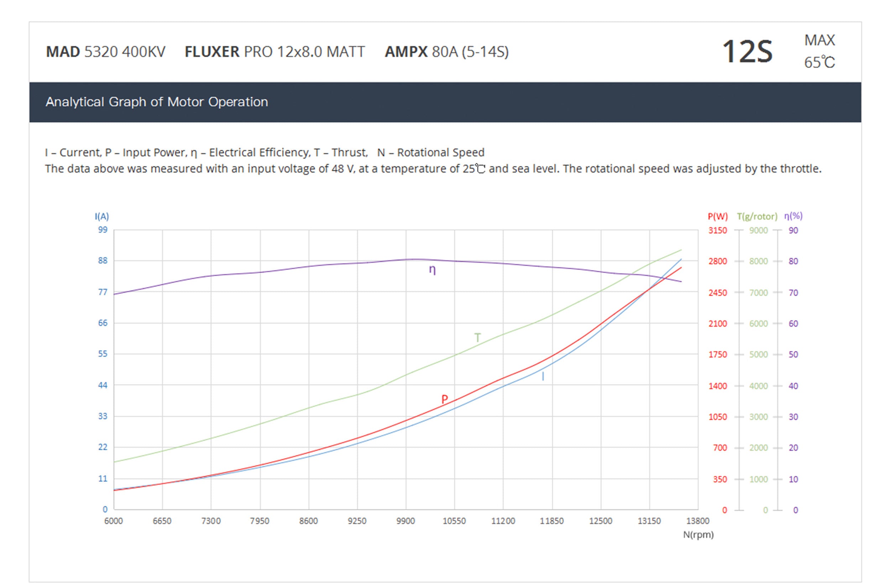Click the T(g/rotor) axis title

(757, 216)
